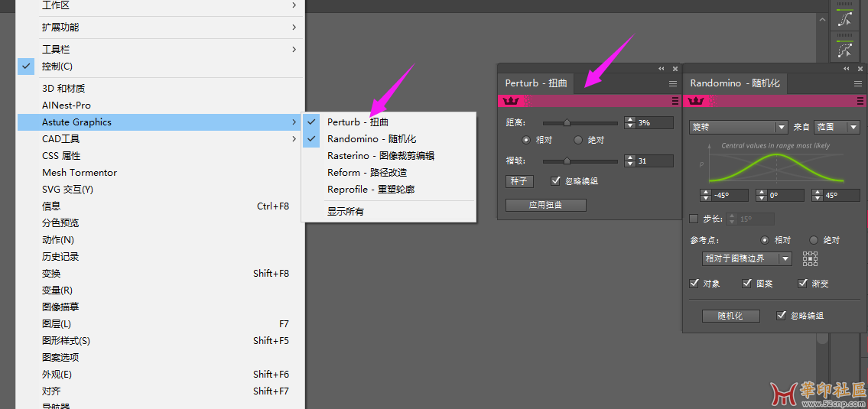Click the reference point grid icon
Screen dimensions: 868x409
pos(811,258)
